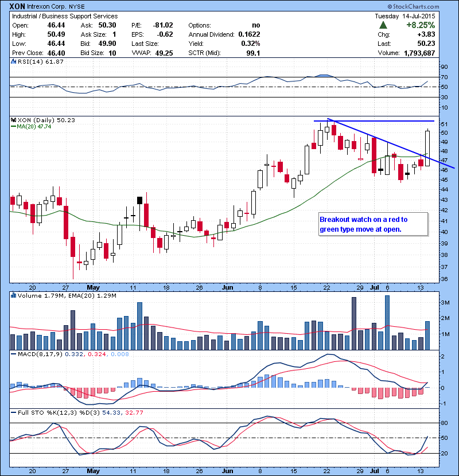Click the +8.25% percent change
The width and height of the screenshot is (459, 476).
coord(421,25)
